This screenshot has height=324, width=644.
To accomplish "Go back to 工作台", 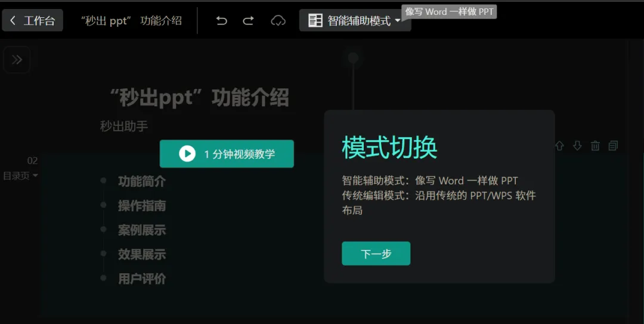I will click(33, 21).
